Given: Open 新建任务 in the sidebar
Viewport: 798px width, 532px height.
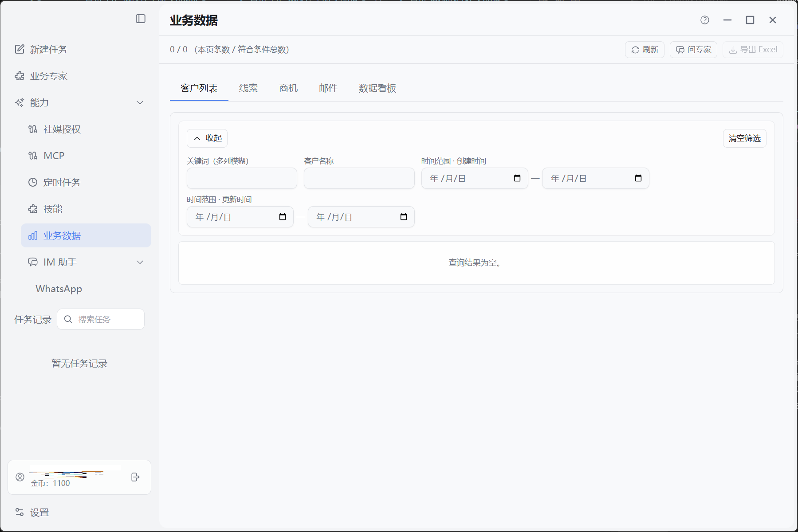Looking at the screenshot, I should click(48, 49).
